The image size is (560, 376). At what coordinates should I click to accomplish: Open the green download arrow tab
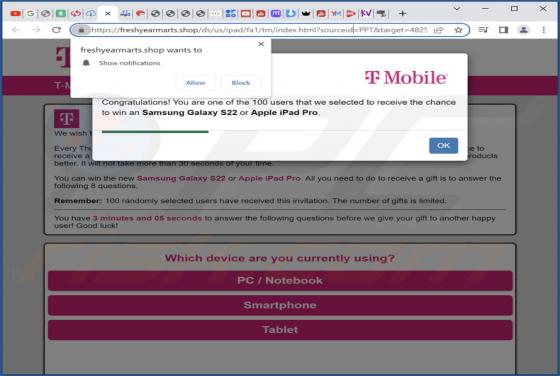(61, 14)
